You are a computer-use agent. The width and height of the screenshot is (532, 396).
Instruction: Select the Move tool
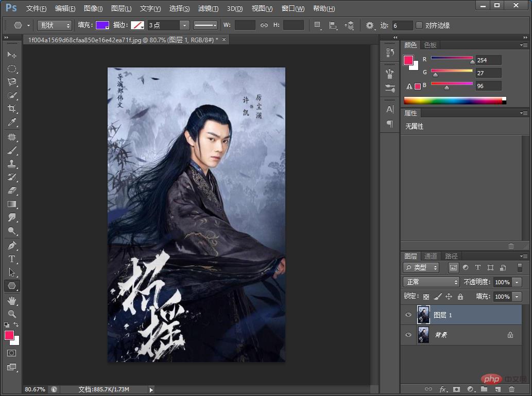click(11, 55)
